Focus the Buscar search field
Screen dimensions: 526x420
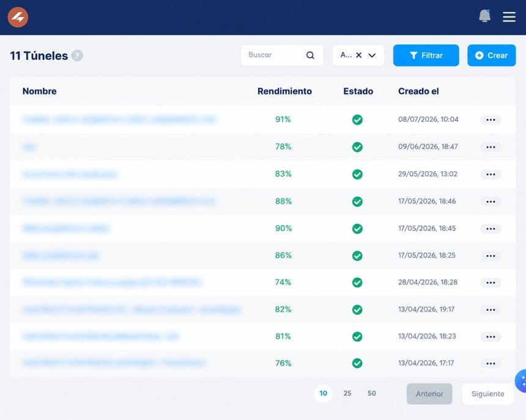click(x=282, y=55)
